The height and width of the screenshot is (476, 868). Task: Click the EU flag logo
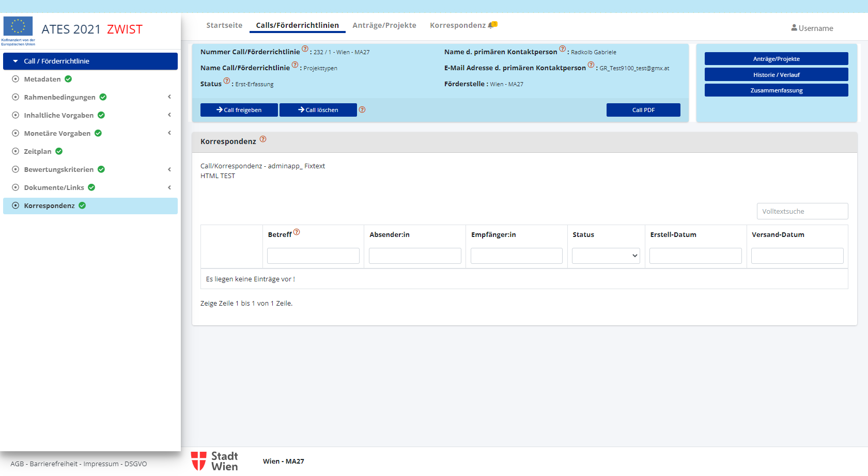point(18,27)
